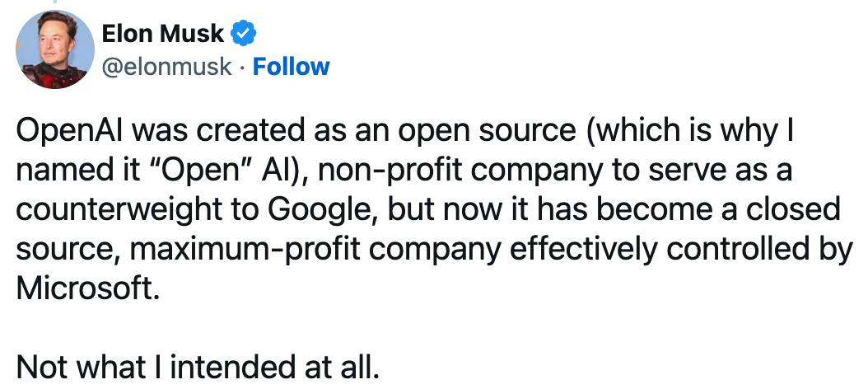This screenshot has width=868, height=389.
Task: Open the @elonmusk handle link
Action: point(166,66)
